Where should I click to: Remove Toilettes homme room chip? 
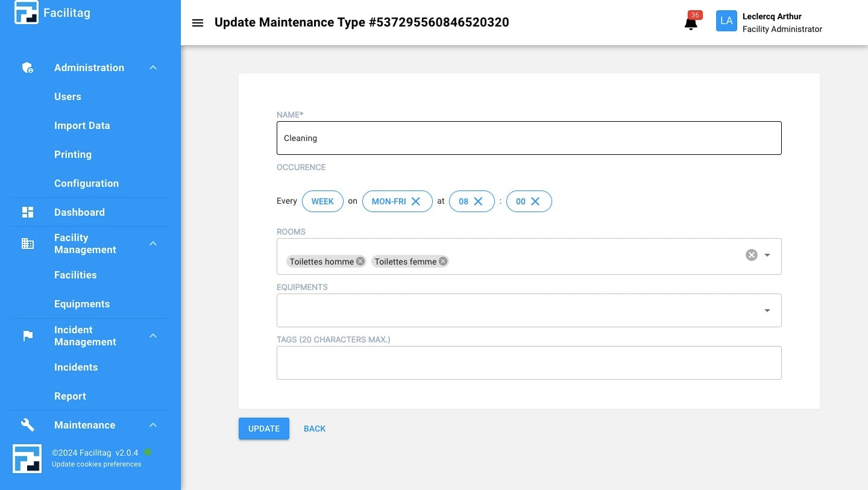coord(360,261)
